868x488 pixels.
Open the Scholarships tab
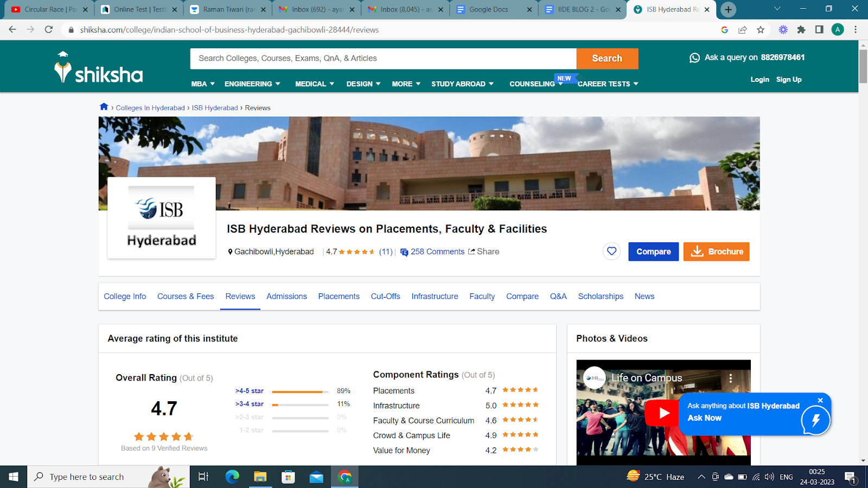click(x=601, y=296)
